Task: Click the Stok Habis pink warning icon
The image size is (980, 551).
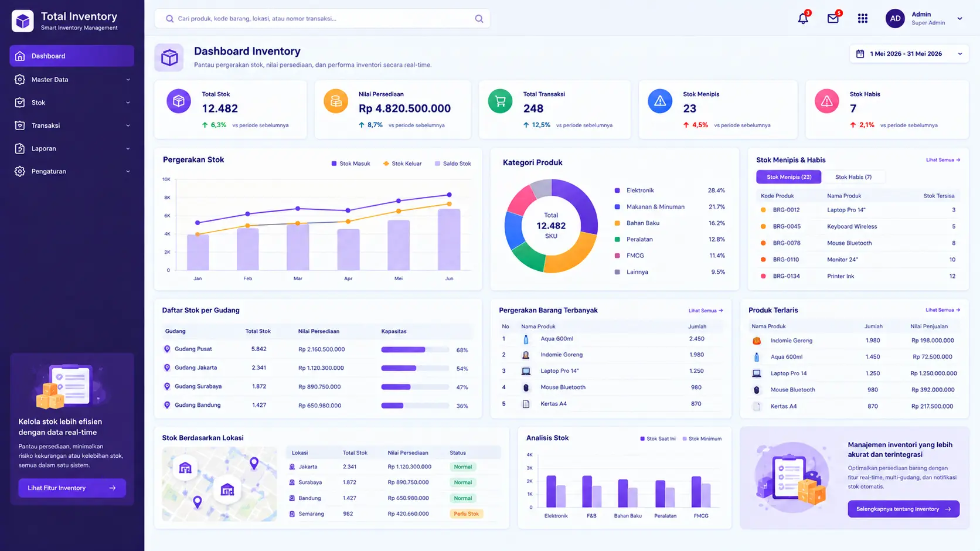Action: pos(827,101)
